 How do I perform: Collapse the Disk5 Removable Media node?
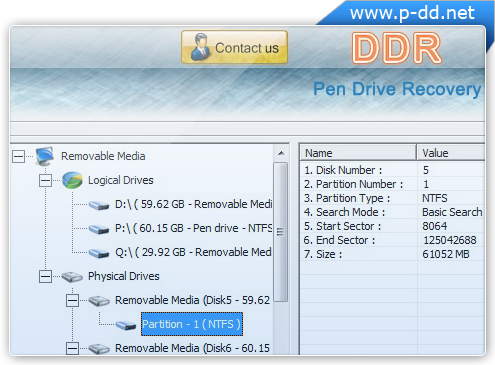72,301
